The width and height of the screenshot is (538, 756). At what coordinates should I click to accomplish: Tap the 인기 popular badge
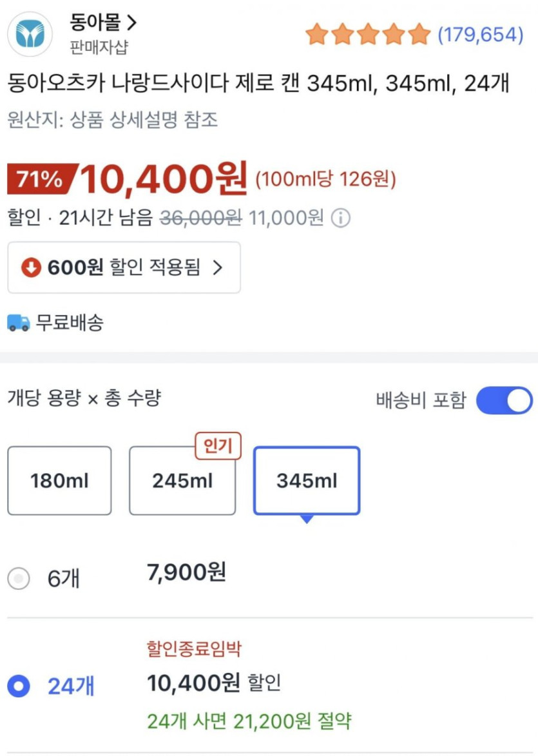click(x=217, y=446)
